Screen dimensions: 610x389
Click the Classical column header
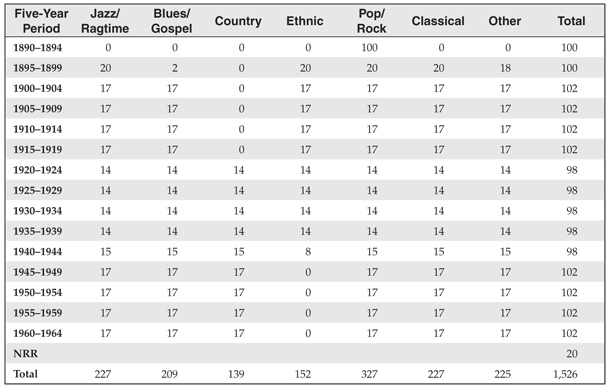click(438, 21)
